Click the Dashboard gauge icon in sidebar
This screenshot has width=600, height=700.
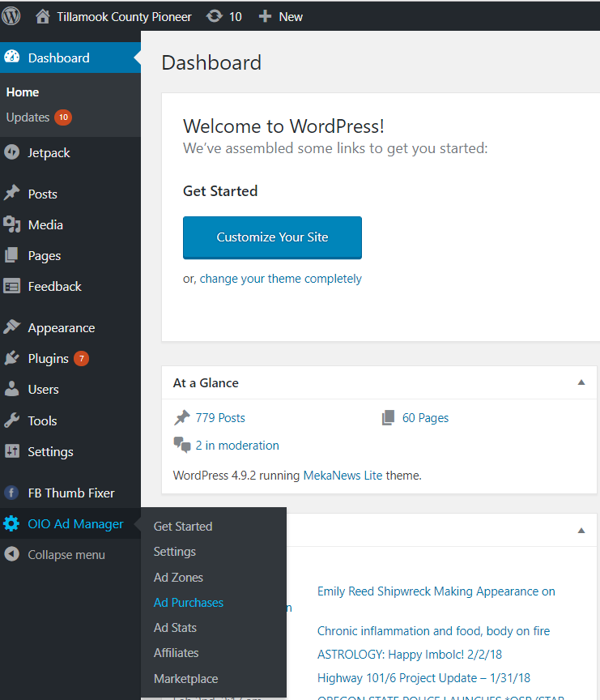tap(12, 57)
